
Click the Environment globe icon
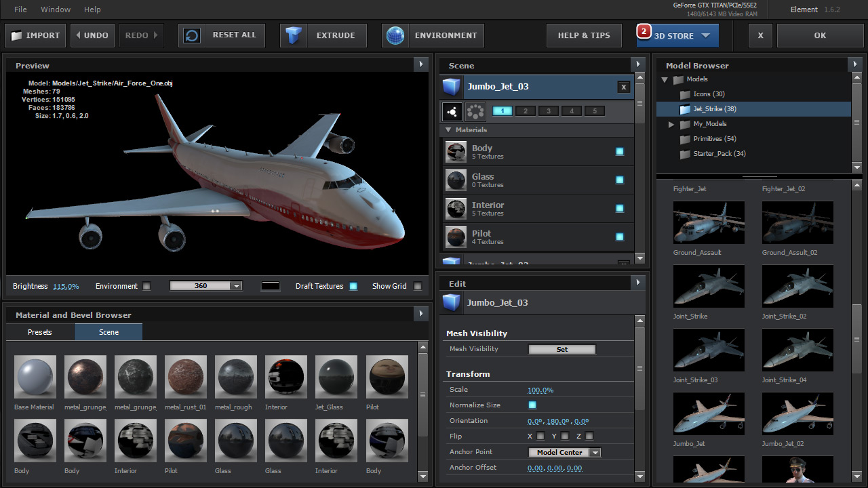pyautogui.click(x=395, y=36)
